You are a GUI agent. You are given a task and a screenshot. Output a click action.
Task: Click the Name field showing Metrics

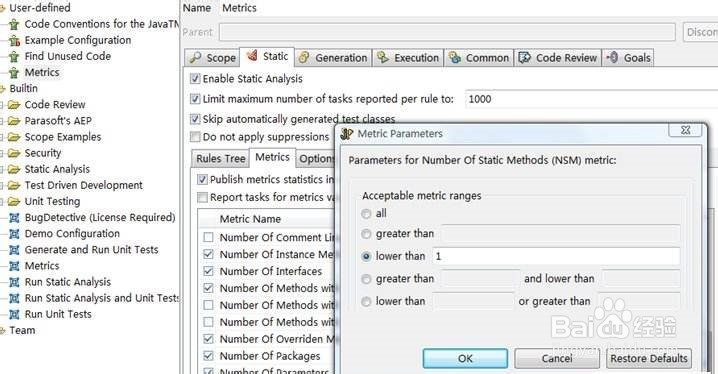pyautogui.click(x=468, y=8)
